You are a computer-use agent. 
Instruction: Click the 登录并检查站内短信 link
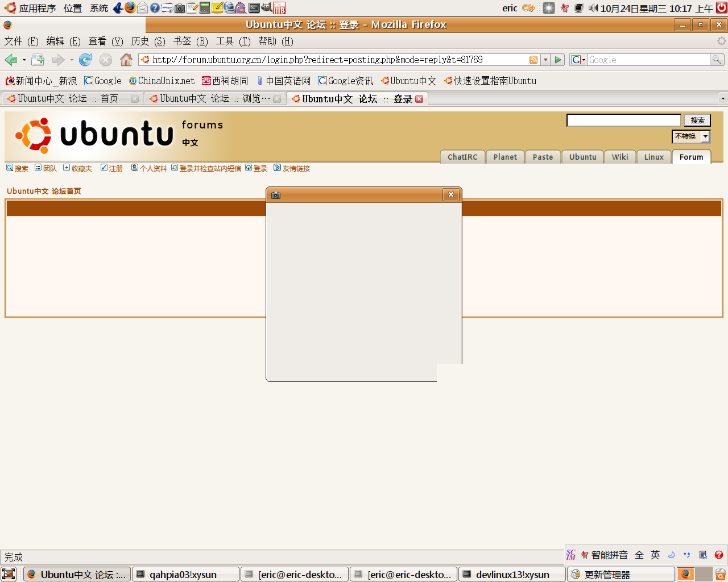[206, 168]
